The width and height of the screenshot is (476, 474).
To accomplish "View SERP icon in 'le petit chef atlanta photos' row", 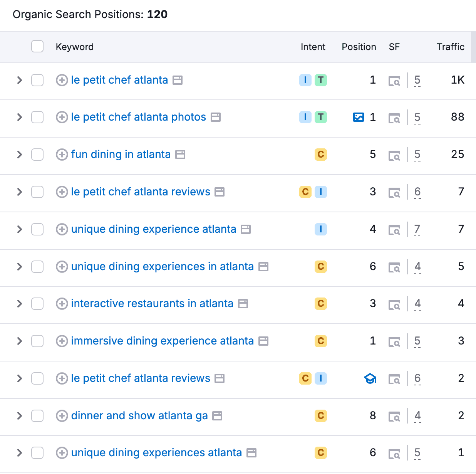I will click(x=394, y=118).
